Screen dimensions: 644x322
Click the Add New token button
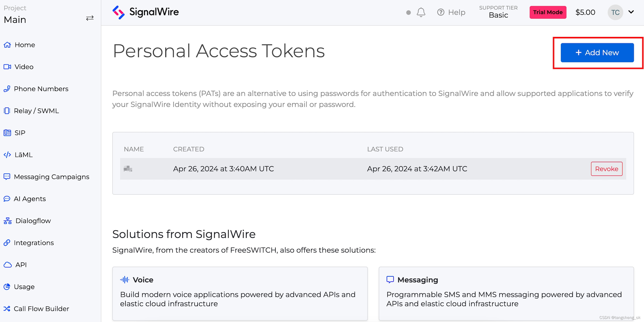[x=597, y=52]
